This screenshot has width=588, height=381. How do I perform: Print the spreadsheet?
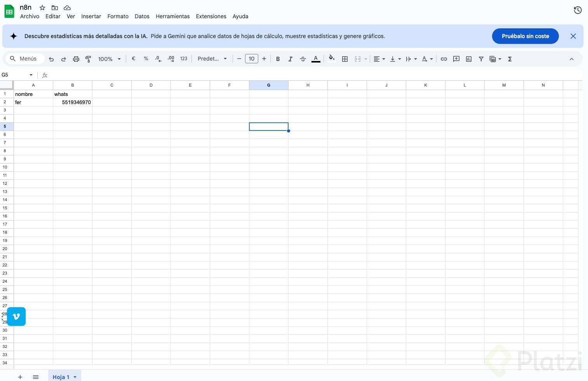(76, 59)
